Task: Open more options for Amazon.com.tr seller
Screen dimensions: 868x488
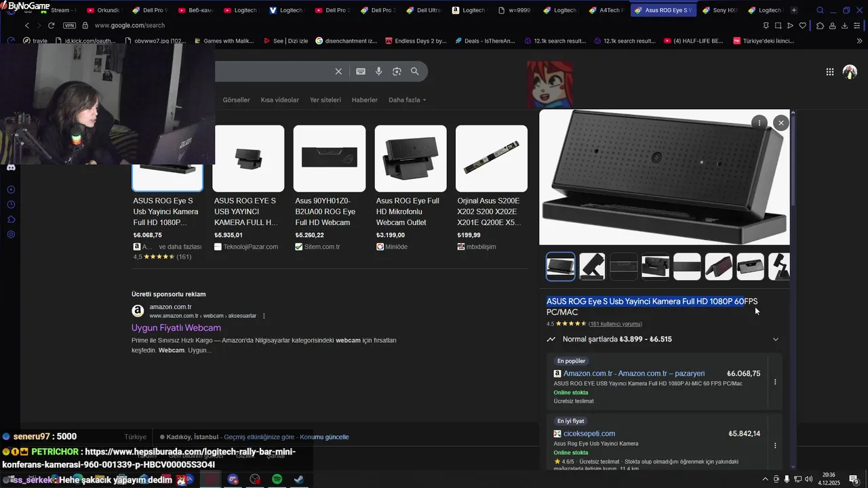Action: point(775,382)
